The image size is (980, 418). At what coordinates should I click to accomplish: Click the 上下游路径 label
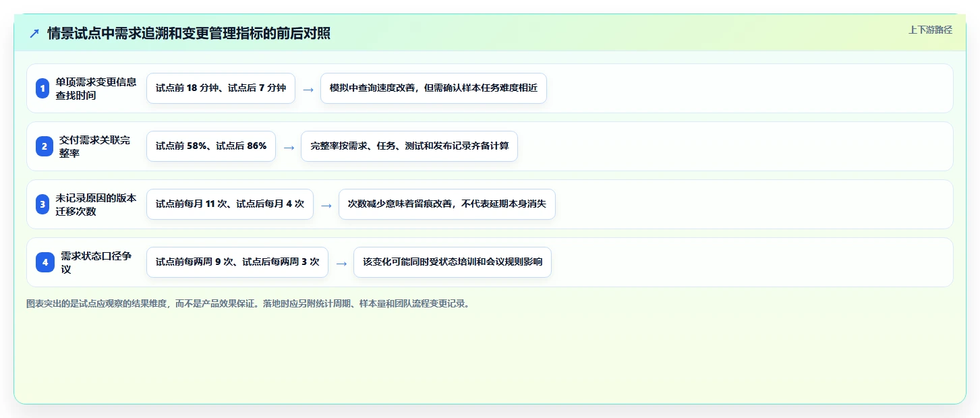(x=930, y=30)
